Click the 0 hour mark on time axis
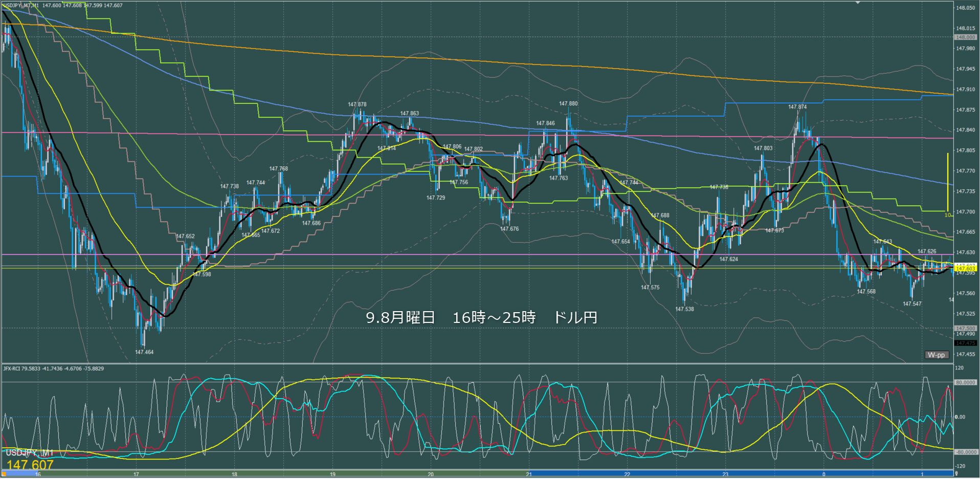 pos(823,474)
